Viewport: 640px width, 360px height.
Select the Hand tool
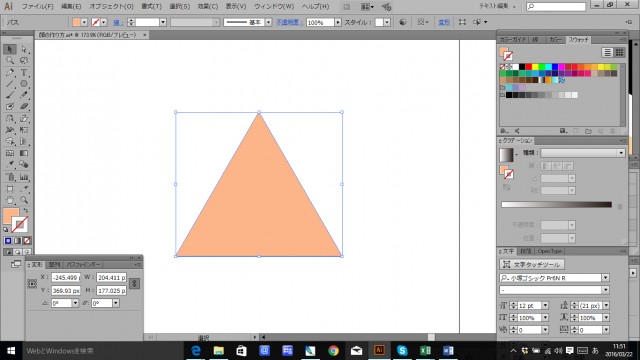10,200
